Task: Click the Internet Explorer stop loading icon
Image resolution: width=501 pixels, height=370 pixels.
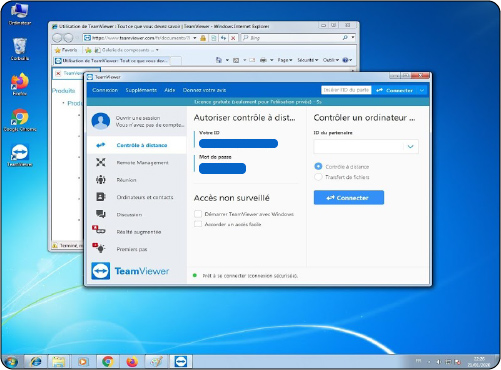Action: [x=233, y=38]
